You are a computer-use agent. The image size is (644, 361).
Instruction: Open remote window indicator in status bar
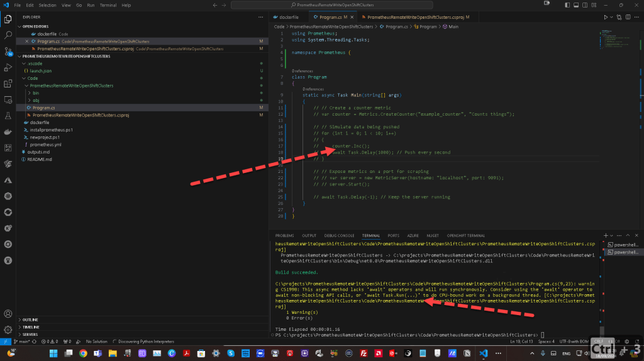[x=5, y=342]
